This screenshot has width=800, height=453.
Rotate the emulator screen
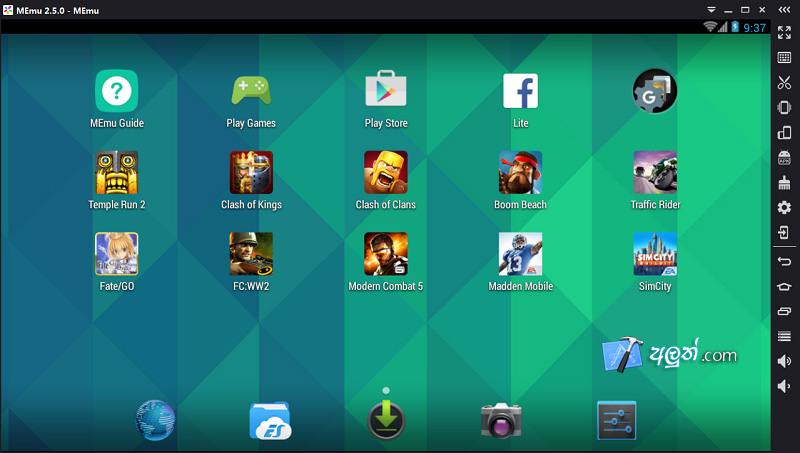[x=784, y=133]
